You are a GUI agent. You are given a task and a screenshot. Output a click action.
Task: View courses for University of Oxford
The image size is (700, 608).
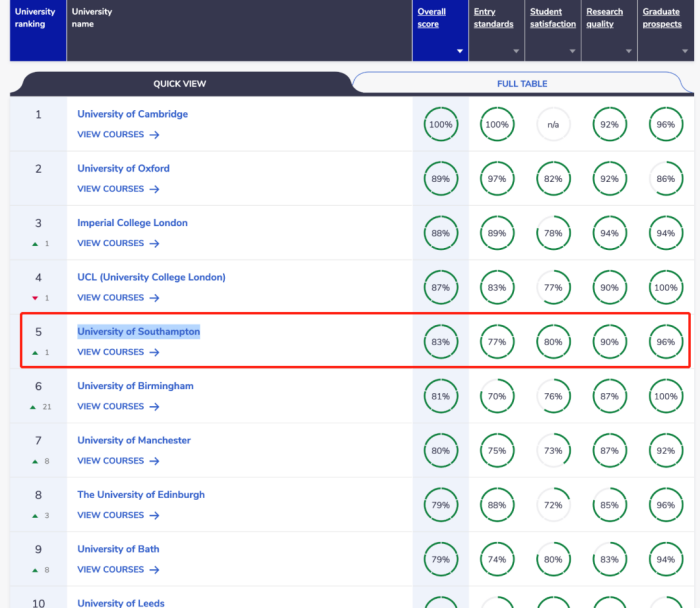pyautogui.click(x=118, y=189)
